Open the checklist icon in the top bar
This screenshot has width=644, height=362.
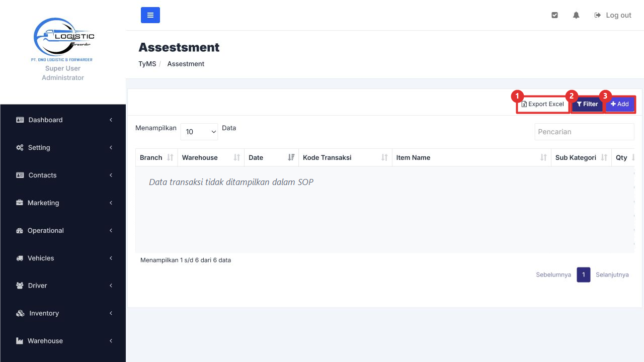tap(554, 15)
